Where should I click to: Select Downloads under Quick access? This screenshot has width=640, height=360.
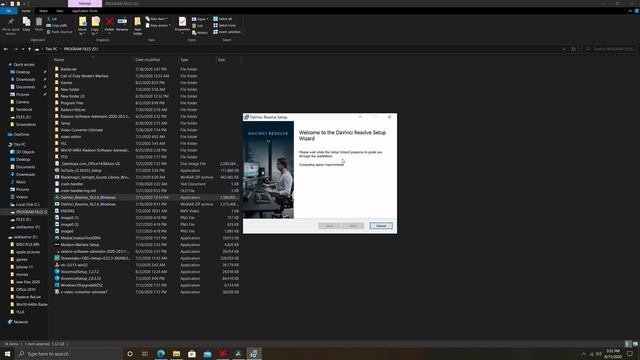click(x=25, y=79)
